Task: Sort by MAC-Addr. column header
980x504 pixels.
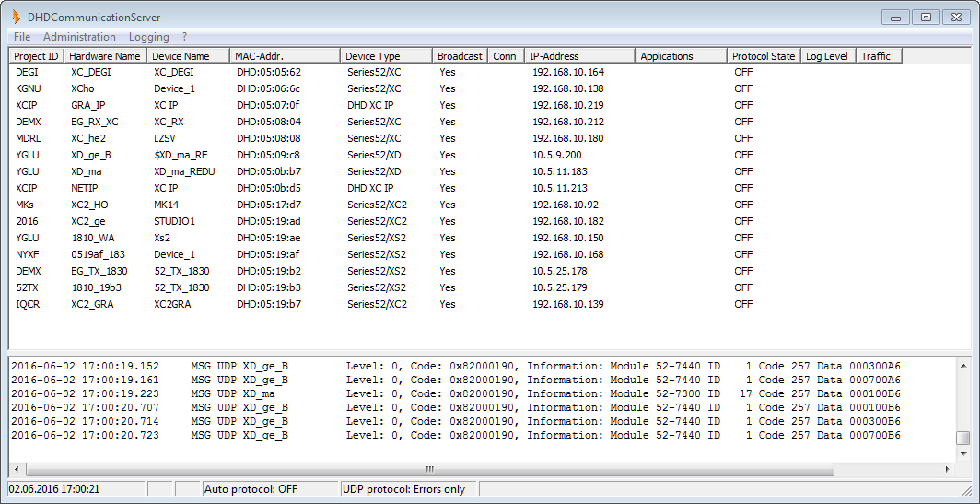Action: (285, 56)
